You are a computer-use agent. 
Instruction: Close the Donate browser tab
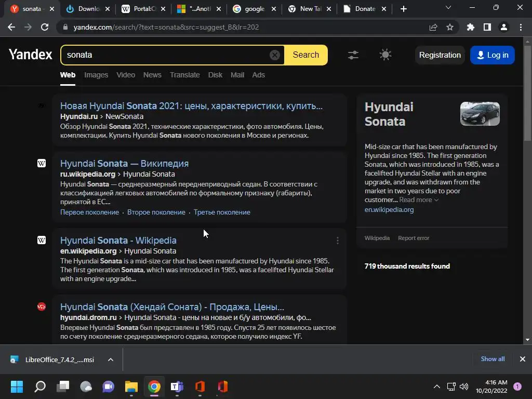coord(384,9)
